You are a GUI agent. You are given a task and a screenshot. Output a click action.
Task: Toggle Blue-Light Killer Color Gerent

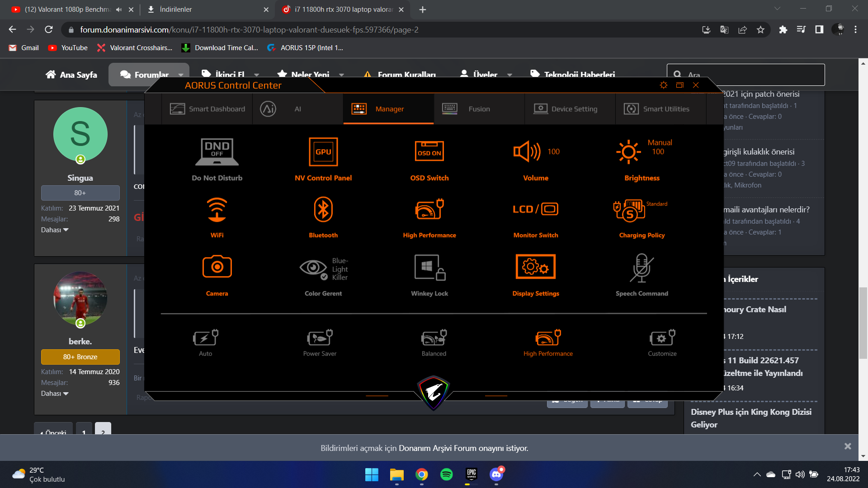click(x=324, y=269)
